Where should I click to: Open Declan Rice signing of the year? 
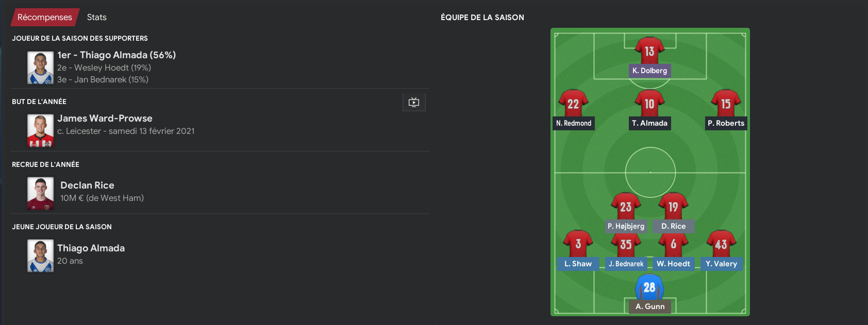[x=87, y=185]
